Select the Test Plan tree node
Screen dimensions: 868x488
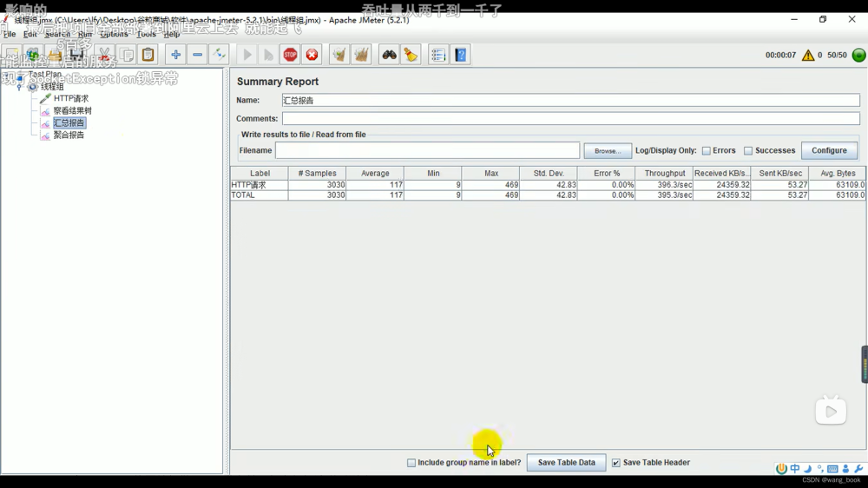coord(45,74)
